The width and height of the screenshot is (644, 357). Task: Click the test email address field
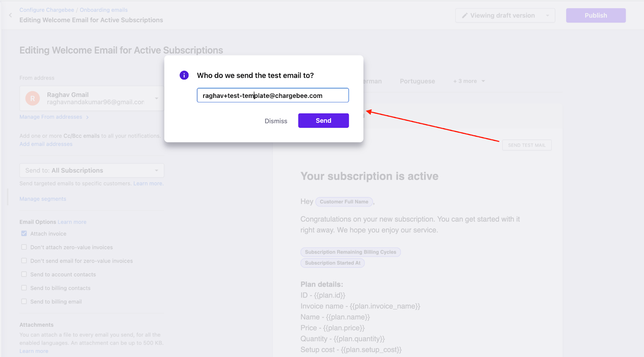272,95
